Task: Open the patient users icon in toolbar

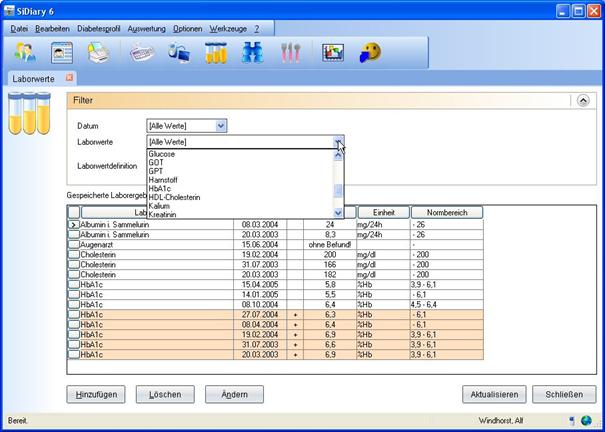Action: [25, 52]
